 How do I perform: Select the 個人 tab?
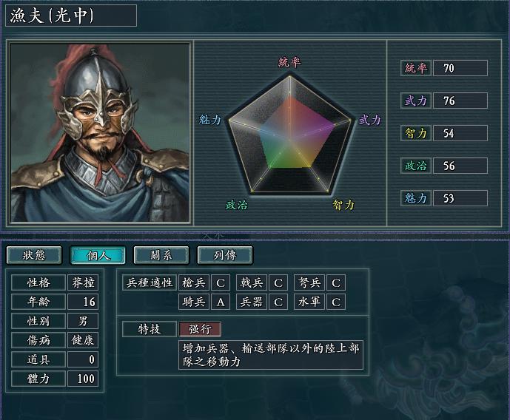[98, 255]
